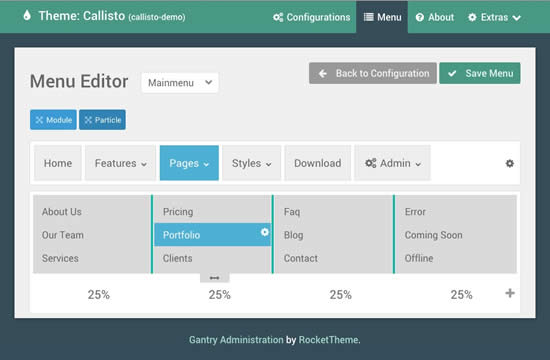Click the water drop theme logo icon
550x360 pixels.
(27, 15)
